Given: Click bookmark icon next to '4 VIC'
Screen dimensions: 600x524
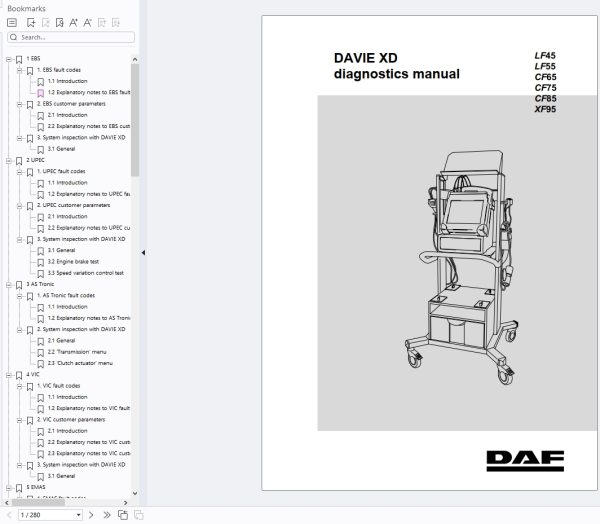Looking at the screenshot, I should [19, 375].
